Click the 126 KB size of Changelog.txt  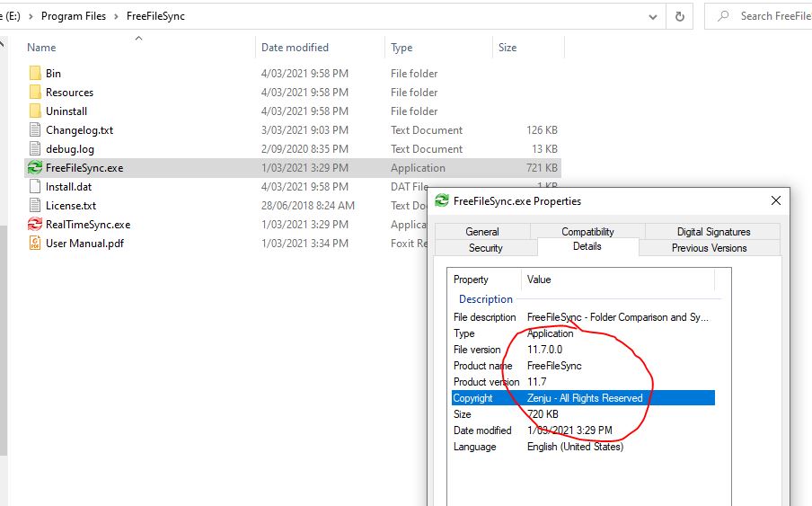(542, 130)
